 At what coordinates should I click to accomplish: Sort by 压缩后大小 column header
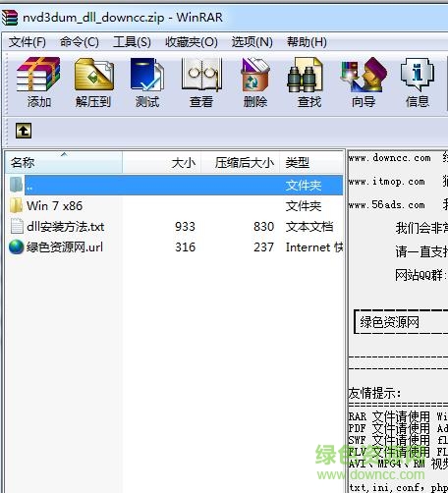click(x=240, y=162)
